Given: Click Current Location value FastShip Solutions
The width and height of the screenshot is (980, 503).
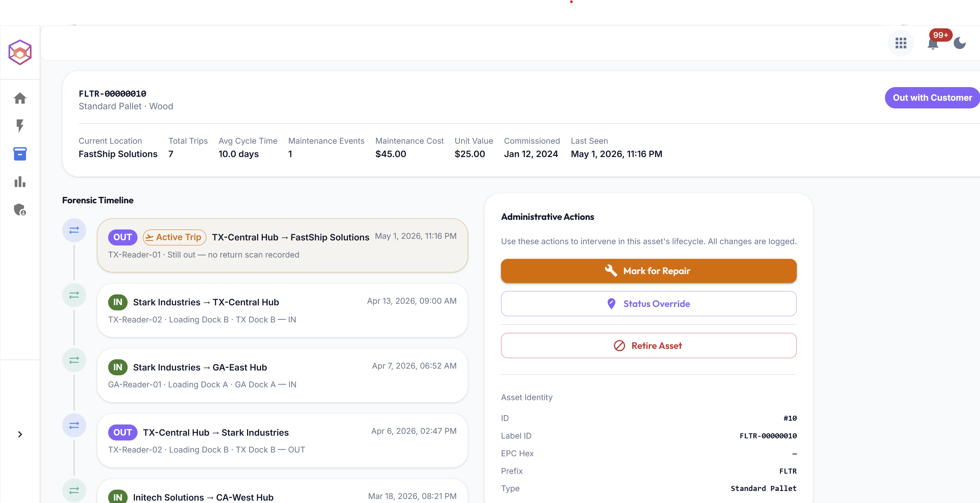Looking at the screenshot, I should point(118,154).
